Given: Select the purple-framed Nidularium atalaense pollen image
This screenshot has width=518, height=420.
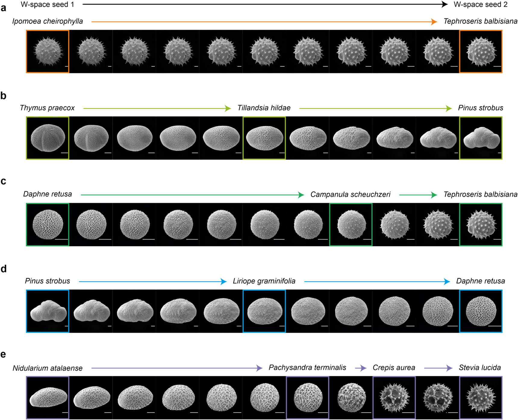Looking at the screenshot, I should [48, 397].
